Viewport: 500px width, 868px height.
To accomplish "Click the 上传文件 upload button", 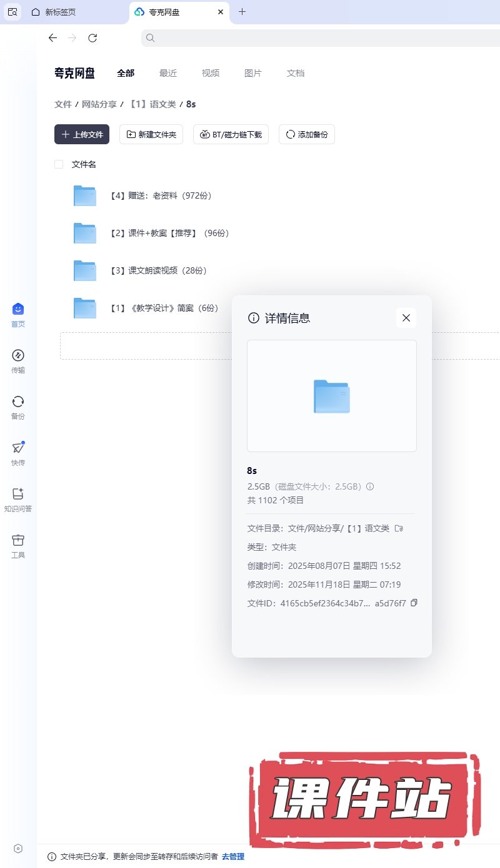I will [x=82, y=134].
